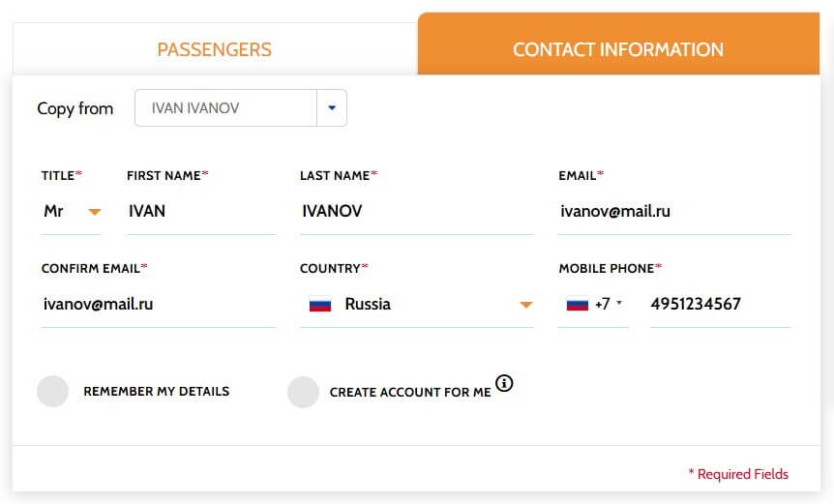Enable Remember My Details toggle

click(52, 391)
